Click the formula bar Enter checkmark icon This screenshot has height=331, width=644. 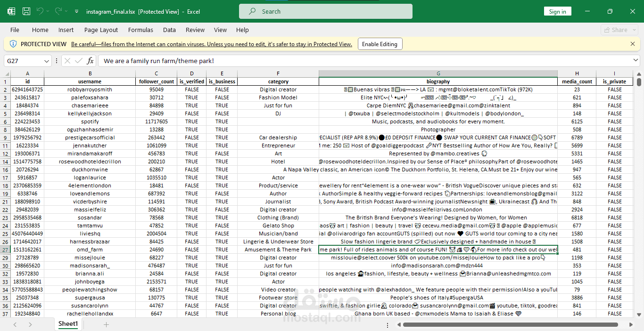(79, 61)
